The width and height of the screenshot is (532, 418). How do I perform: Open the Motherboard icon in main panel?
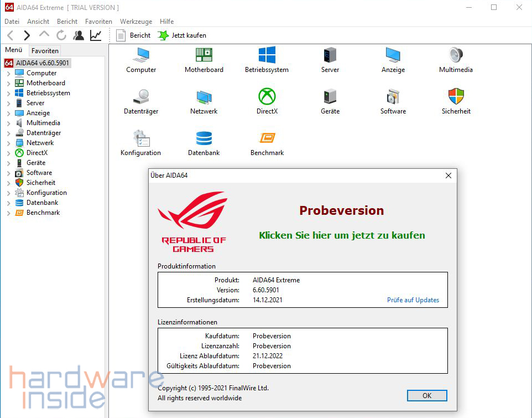(204, 60)
